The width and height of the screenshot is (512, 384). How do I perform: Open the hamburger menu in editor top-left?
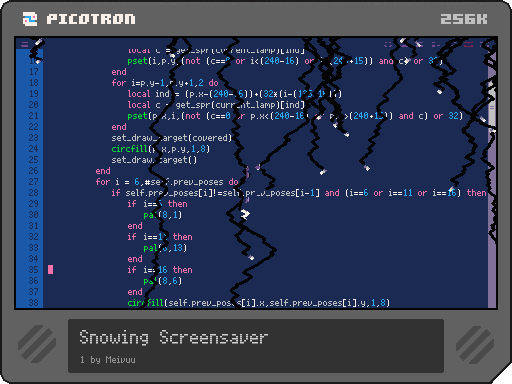point(25,44)
